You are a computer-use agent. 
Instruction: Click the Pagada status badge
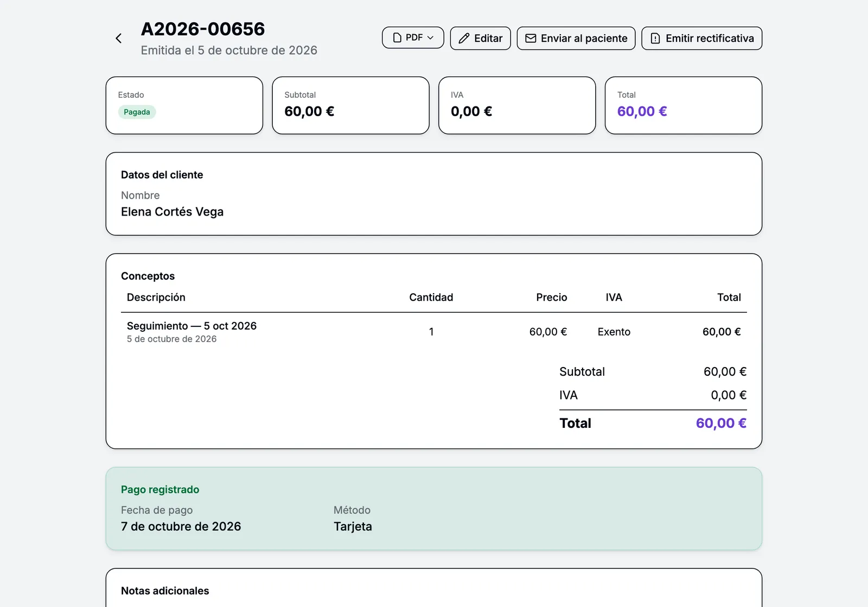(x=137, y=112)
